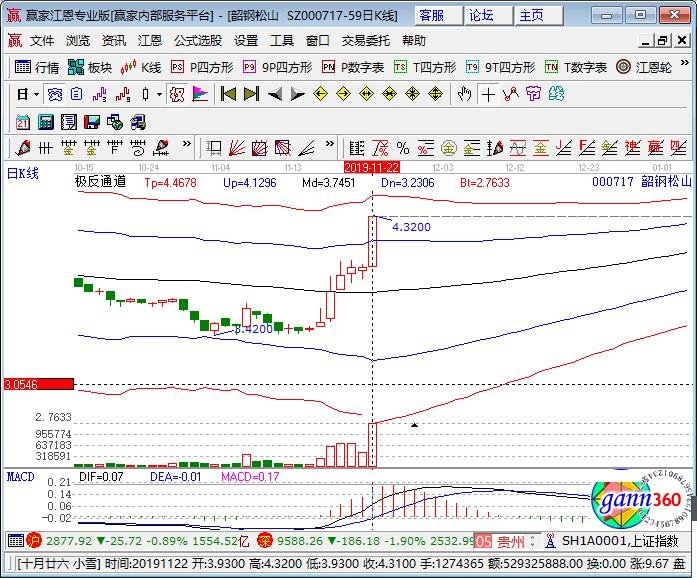Viewport: 697px width, 578px height.
Task: Click the floppy disk save icon
Action: pos(92,122)
